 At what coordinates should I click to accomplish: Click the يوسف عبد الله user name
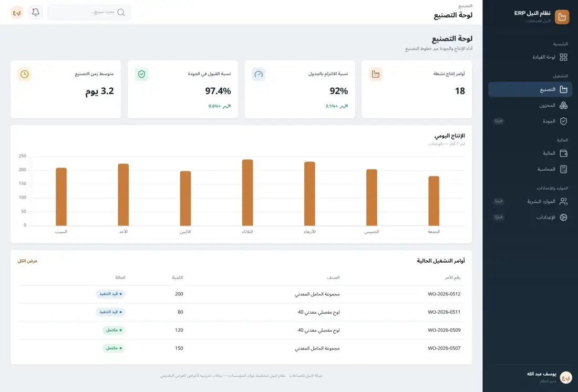click(542, 374)
